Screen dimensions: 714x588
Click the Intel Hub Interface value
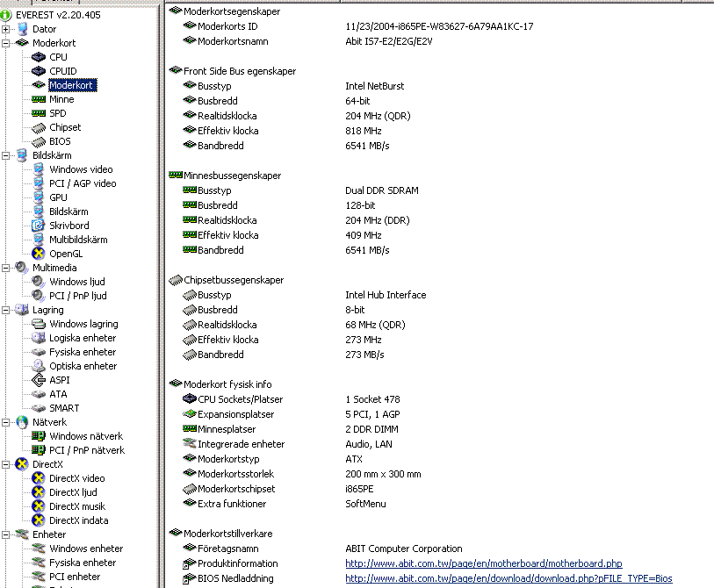[386, 295]
